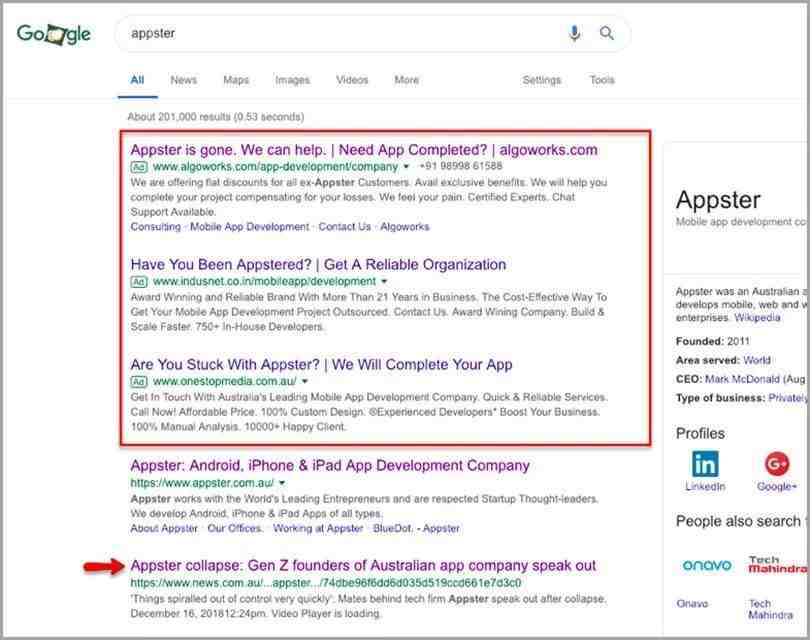This screenshot has height=640, width=810.
Task: Click the Mark McDonald CEO link
Action: [742, 379]
